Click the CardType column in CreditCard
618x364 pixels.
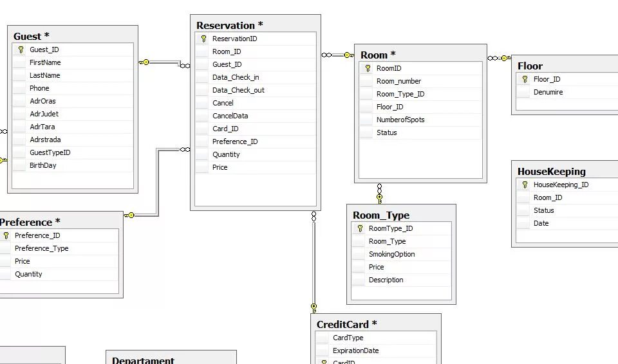[x=375, y=338]
